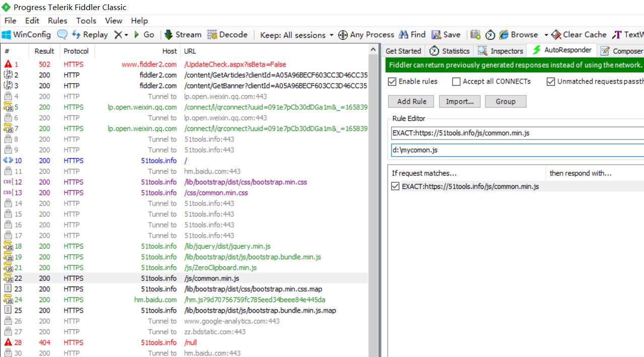Click the Clear Cache toolbar icon
The image size is (644, 357).
(x=556, y=35)
